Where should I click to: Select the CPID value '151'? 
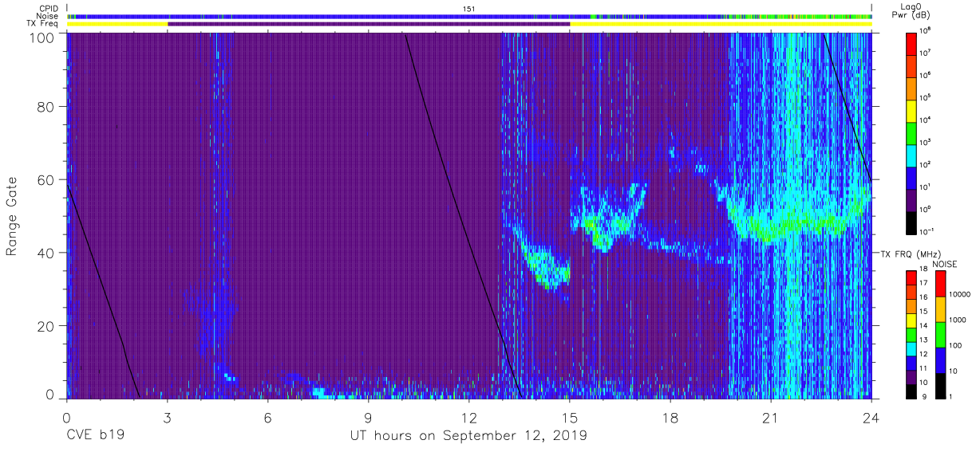click(x=469, y=8)
